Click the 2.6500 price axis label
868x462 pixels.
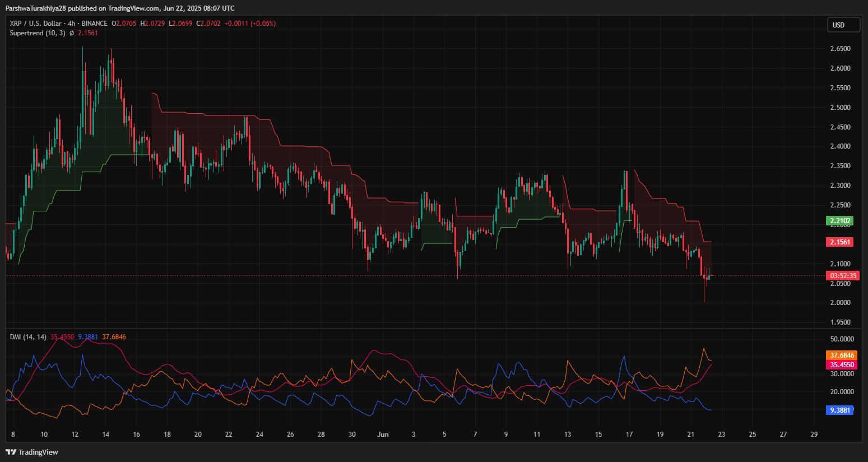pyautogui.click(x=840, y=49)
